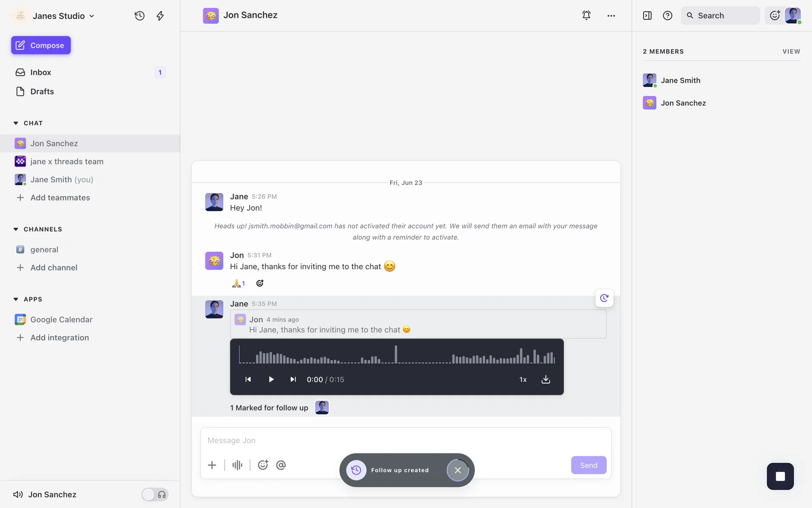The width and height of the screenshot is (812, 508).
Task: Add reaction to Jon's message
Action: [260, 283]
